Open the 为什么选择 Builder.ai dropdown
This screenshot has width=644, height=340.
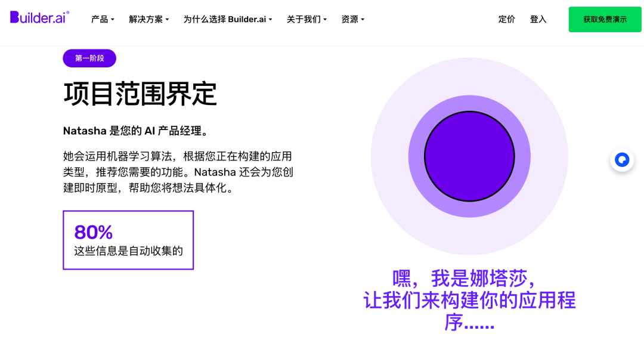(228, 19)
